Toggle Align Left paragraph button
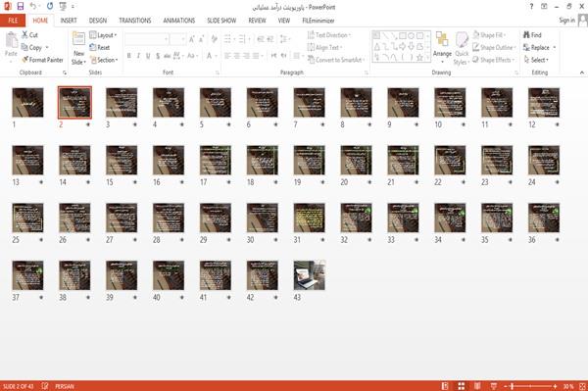Image resolution: width=588 pixels, height=391 pixels. tap(227, 56)
